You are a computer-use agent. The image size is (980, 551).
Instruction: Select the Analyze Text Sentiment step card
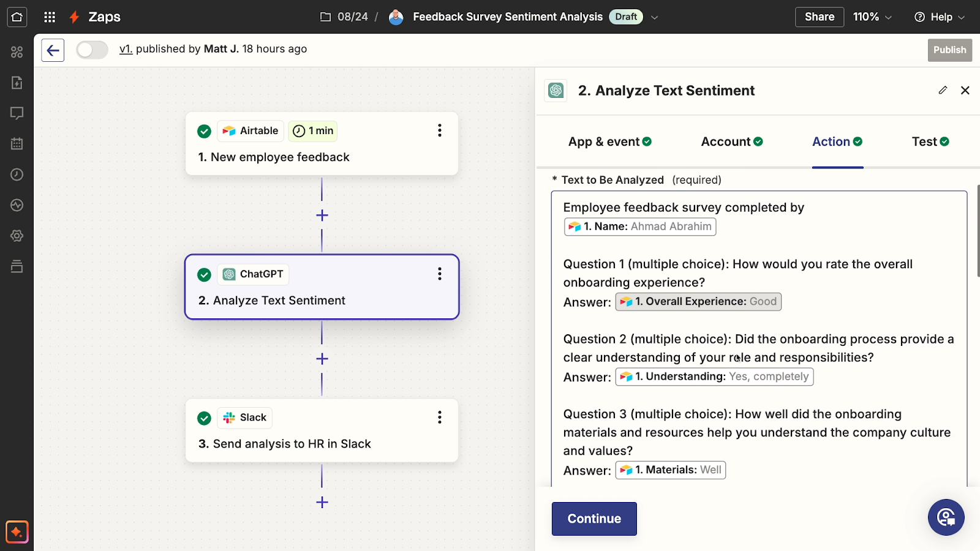[322, 287]
